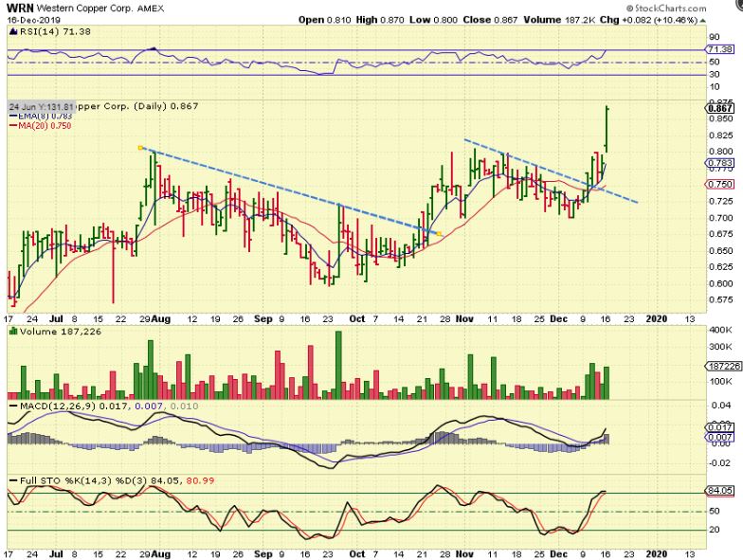Select the trendline handle near 28 October
The image size is (743, 560).
click(x=440, y=234)
